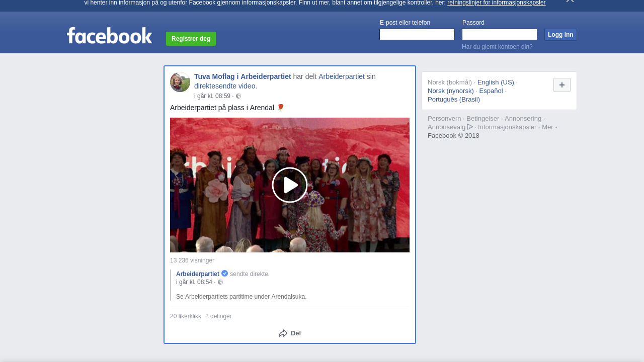Open Tuva Moflag's profile picture

tap(180, 82)
